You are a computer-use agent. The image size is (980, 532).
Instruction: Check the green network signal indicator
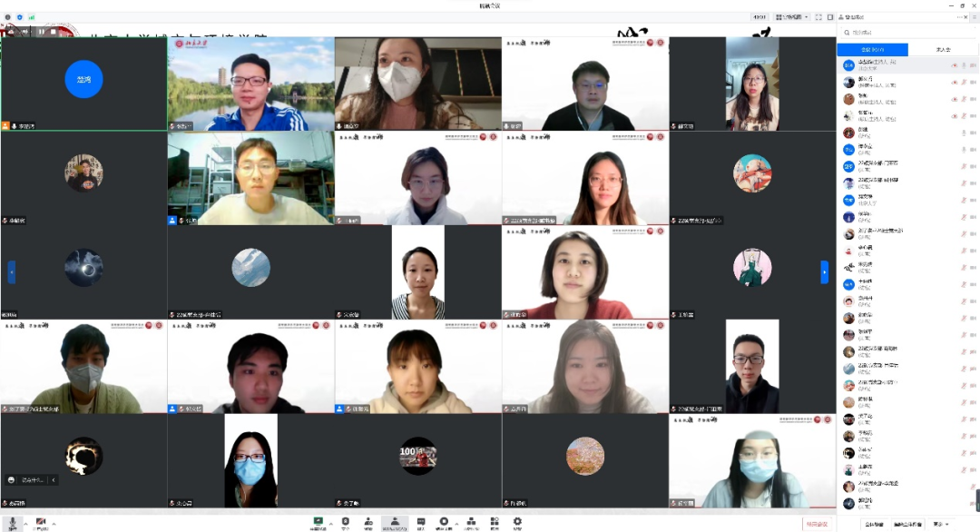[32, 16]
